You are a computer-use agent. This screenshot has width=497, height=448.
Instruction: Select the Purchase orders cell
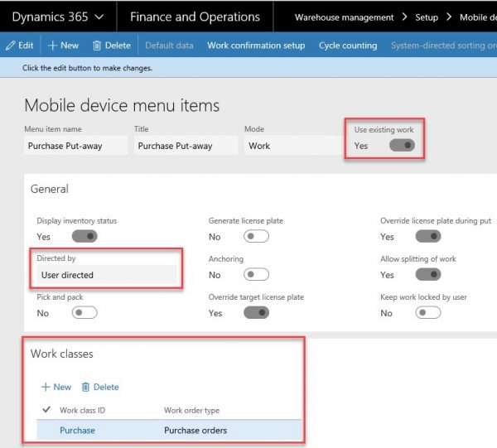point(195,431)
